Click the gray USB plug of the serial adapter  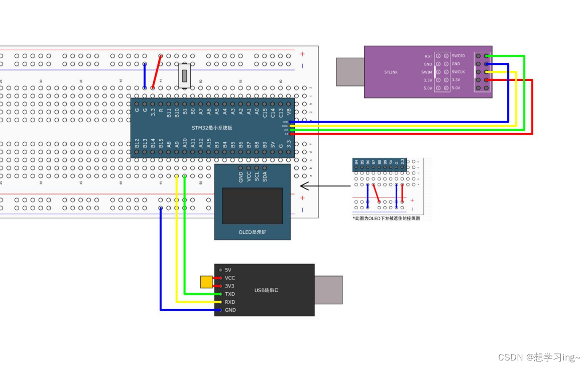[328, 290]
